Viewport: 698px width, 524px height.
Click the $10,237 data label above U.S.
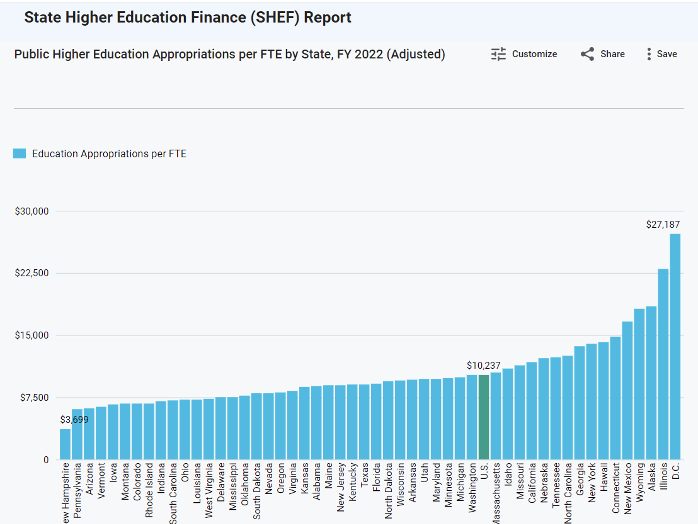[484, 365]
